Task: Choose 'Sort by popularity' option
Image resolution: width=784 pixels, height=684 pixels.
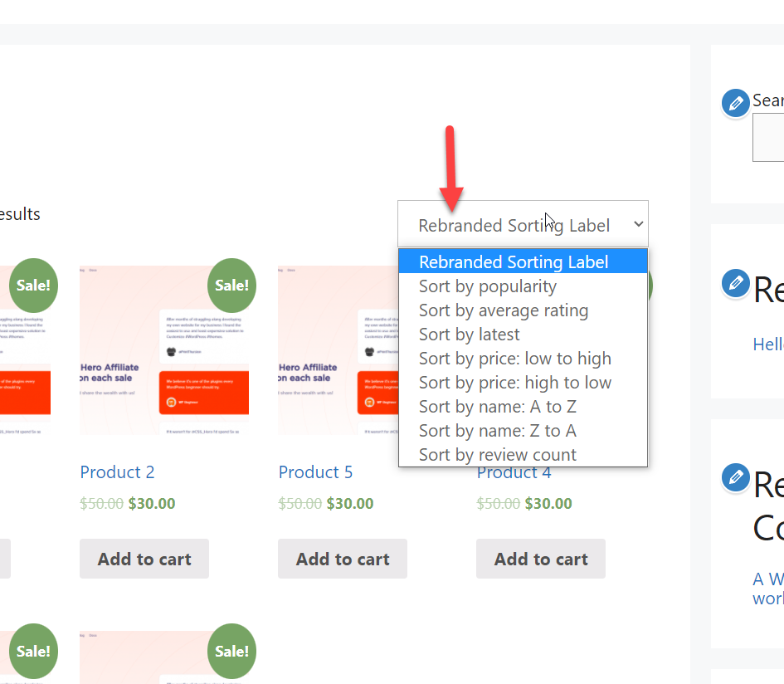Action: click(523, 286)
